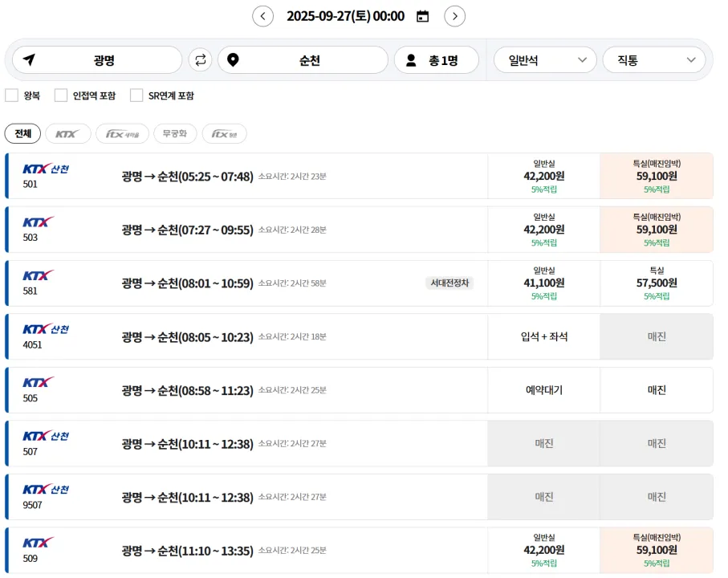Swap departure and arrival stations
Image resolution: width=728 pixels, height=578 pixels.
[200, 60]
